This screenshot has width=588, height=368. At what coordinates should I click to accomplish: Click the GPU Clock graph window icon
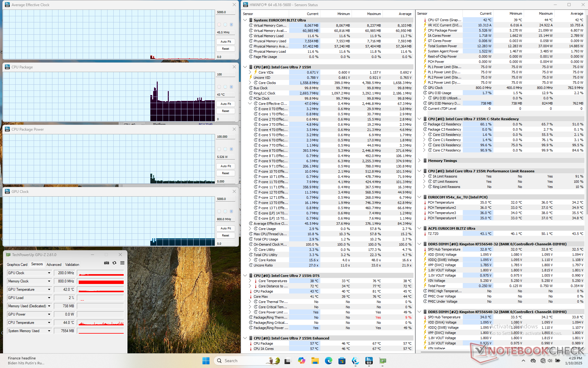[7, 191]
